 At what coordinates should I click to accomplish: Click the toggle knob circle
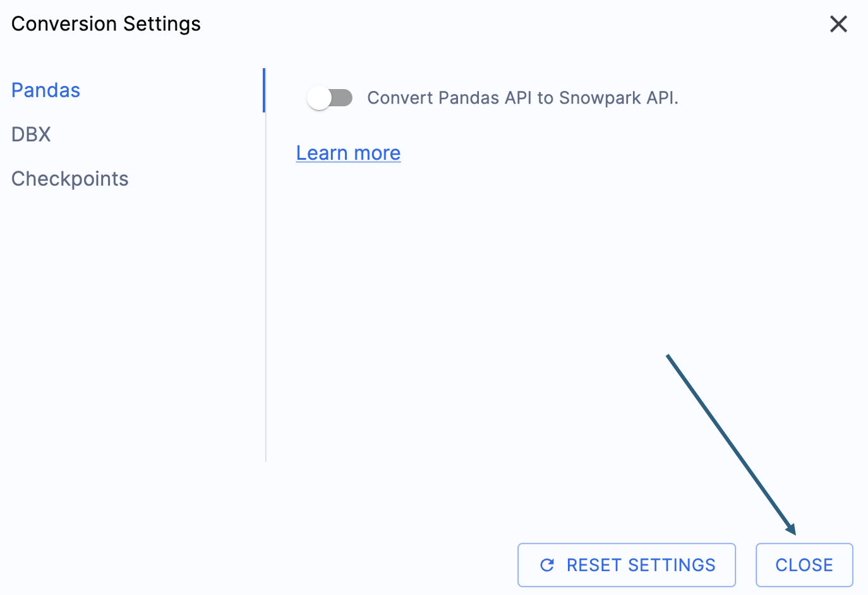(319, 97)
